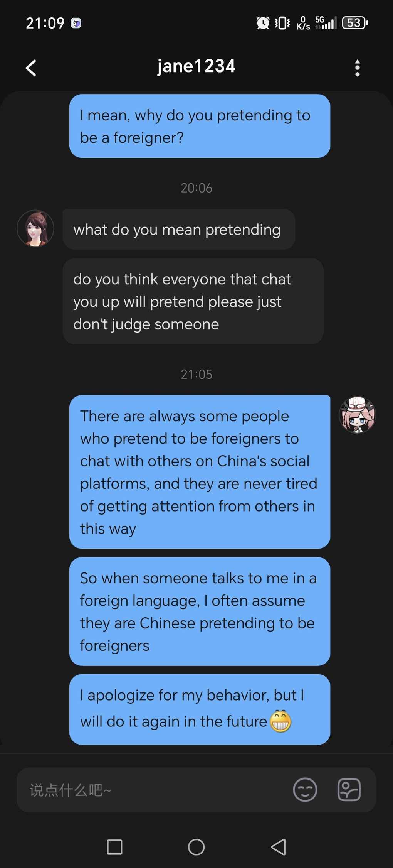Open the sticker/image picker icon
Image resolution: width=393 pixels, height=868 pixels.
[x=349, y=790]
